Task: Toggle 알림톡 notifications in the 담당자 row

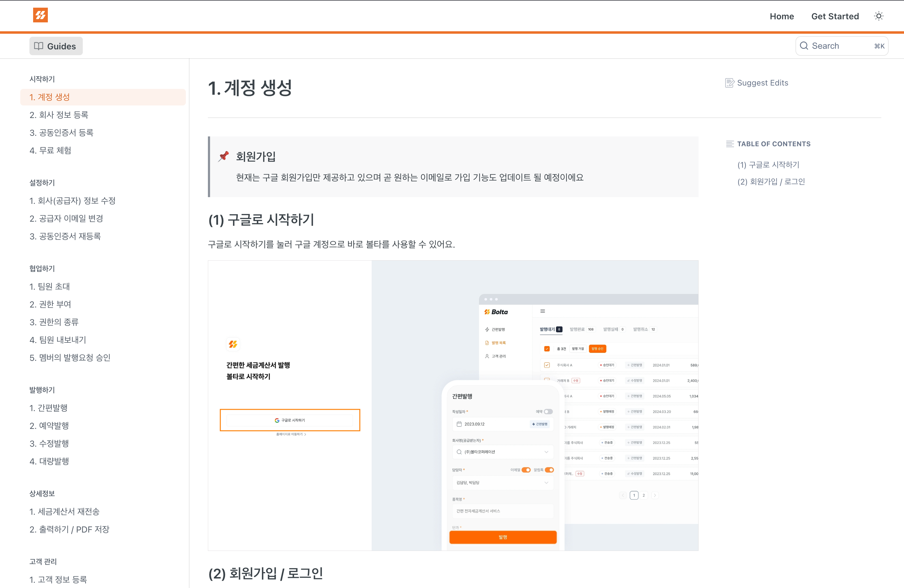Action: point(549,470)
